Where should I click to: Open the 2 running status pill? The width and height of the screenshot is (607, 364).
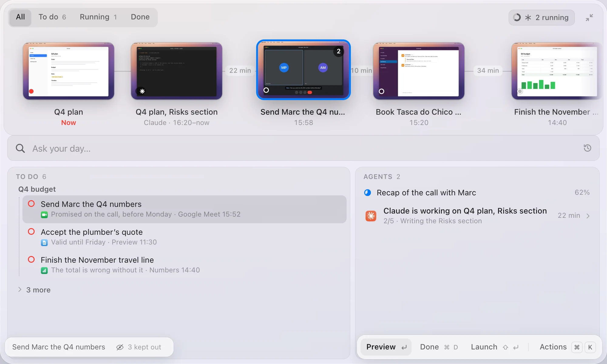point(541,18)
